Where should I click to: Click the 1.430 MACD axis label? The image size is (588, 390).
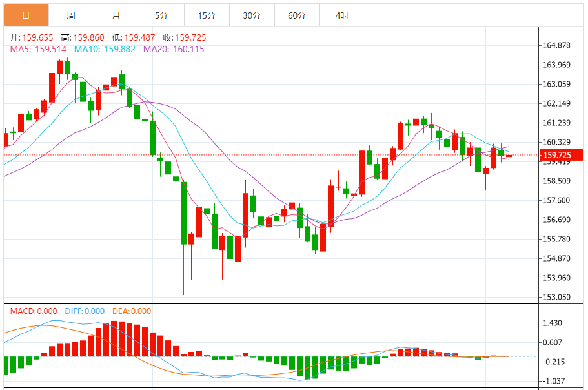pyautogui.click(x=553, y=323)
